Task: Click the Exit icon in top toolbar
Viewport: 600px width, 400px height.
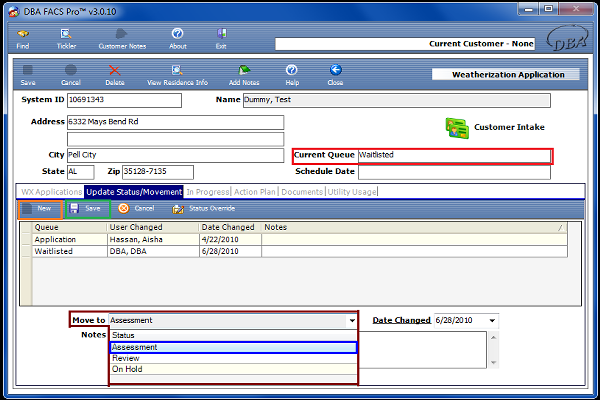Action: click(x=220, y=35)
